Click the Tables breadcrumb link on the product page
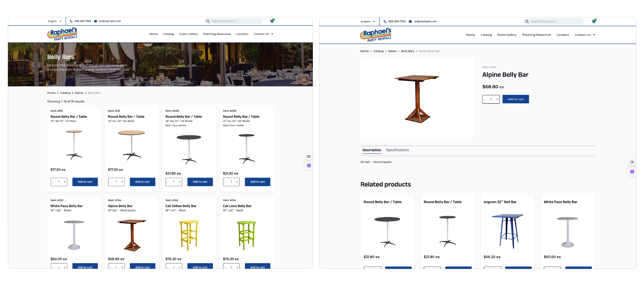The height and width of the screenshot is (286, 644). coord(392,51)
